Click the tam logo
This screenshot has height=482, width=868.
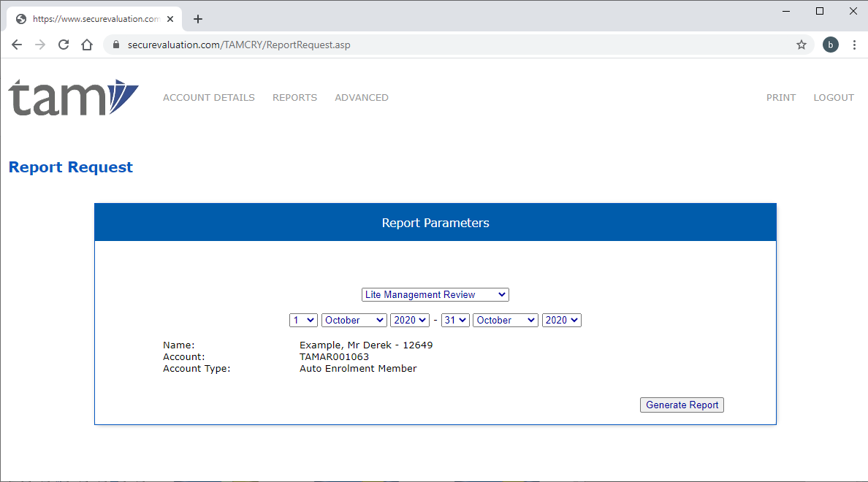tap(73, 97)
